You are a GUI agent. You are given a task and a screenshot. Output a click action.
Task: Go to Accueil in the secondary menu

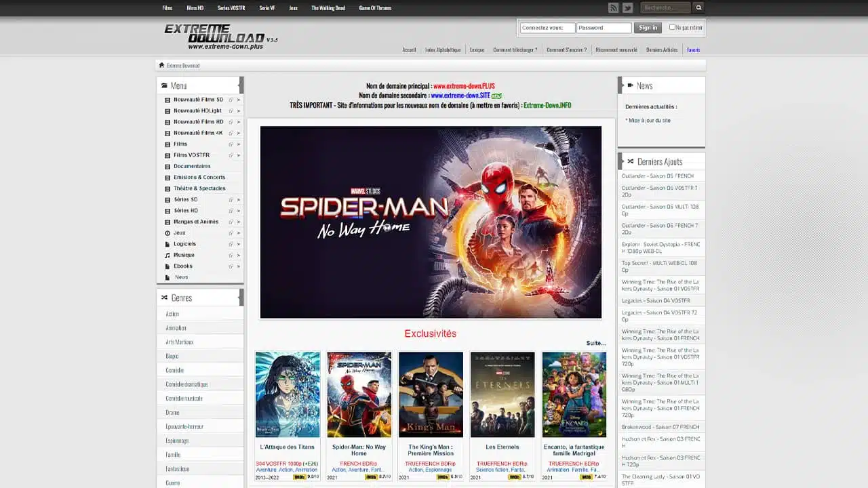[409, 49]
